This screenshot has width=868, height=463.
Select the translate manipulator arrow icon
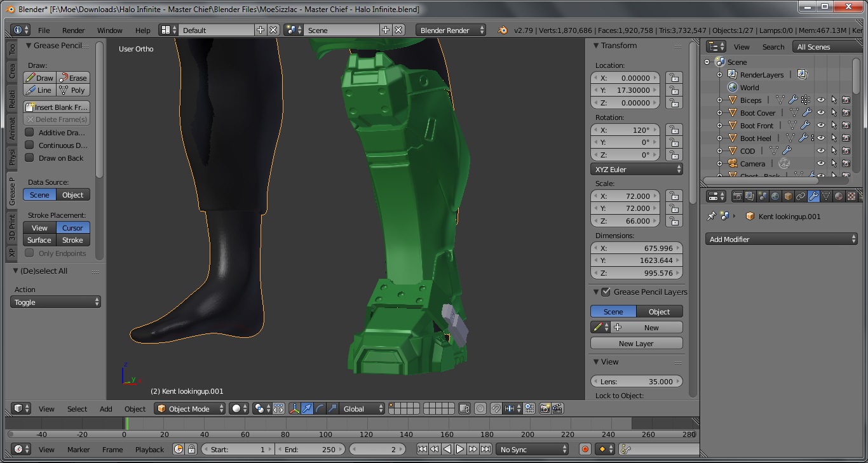[x=308, y=408]
